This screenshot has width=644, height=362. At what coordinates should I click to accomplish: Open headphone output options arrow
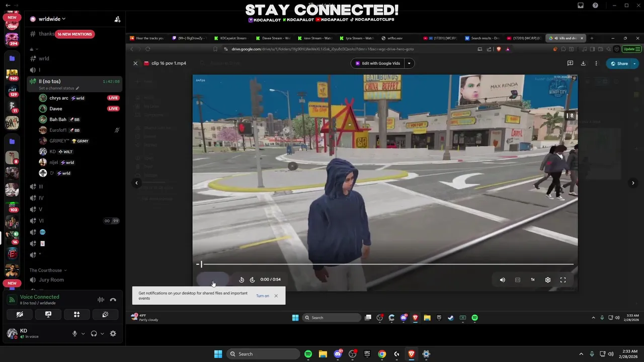pos(102,333)
